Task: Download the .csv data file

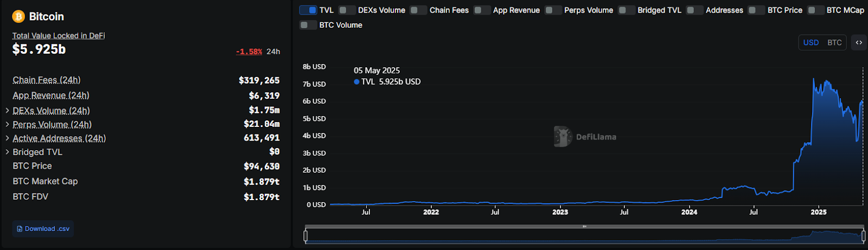Action: pyautogui.click(x=43, y=229)
